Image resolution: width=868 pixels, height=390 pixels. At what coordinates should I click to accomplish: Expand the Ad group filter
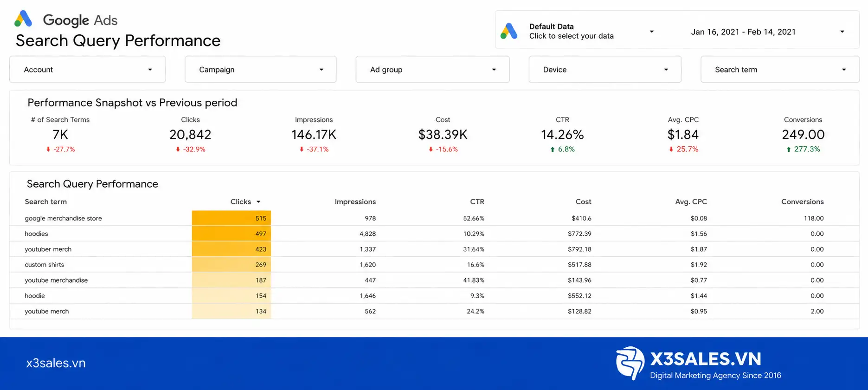click(432, 70)
